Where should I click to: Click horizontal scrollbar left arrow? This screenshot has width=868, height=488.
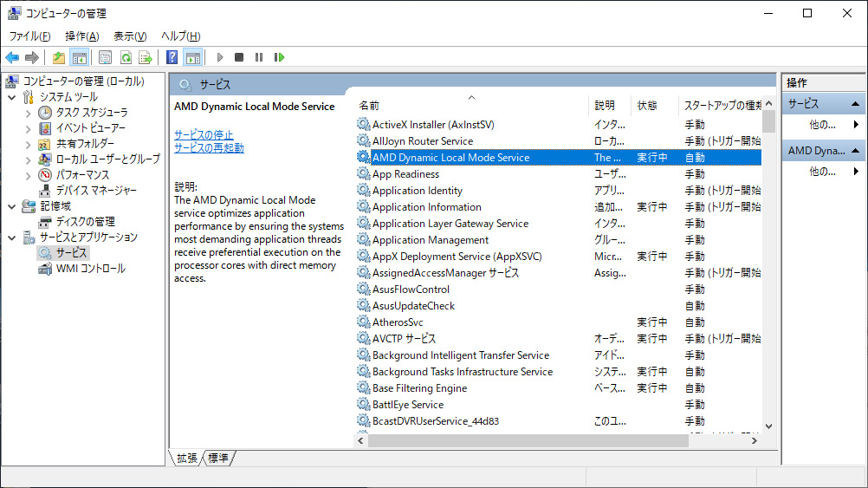pyautogui.click(x=361, y=441)
